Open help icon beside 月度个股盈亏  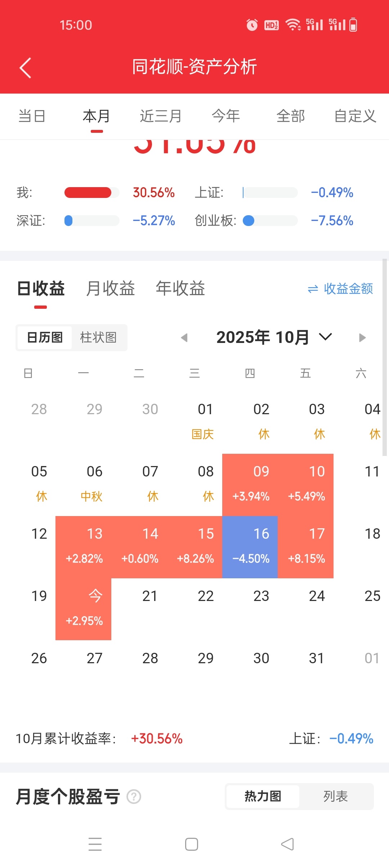tap(134, 796)
